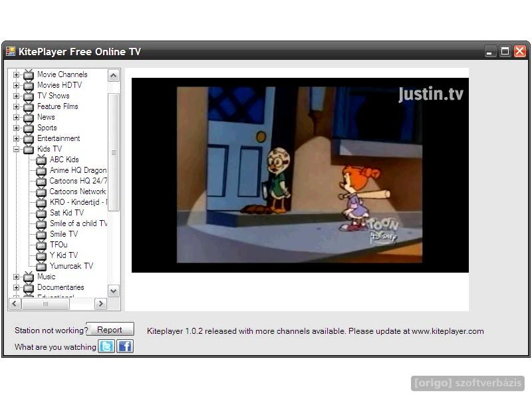The image size is (532, 399).
Task: Click the channel list scroll down arrow
Action: tap(114, 291)
